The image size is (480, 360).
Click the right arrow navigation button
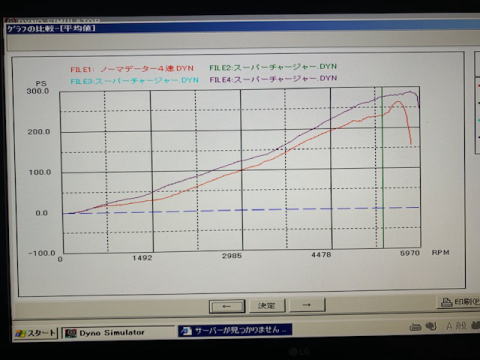point(307,305)
